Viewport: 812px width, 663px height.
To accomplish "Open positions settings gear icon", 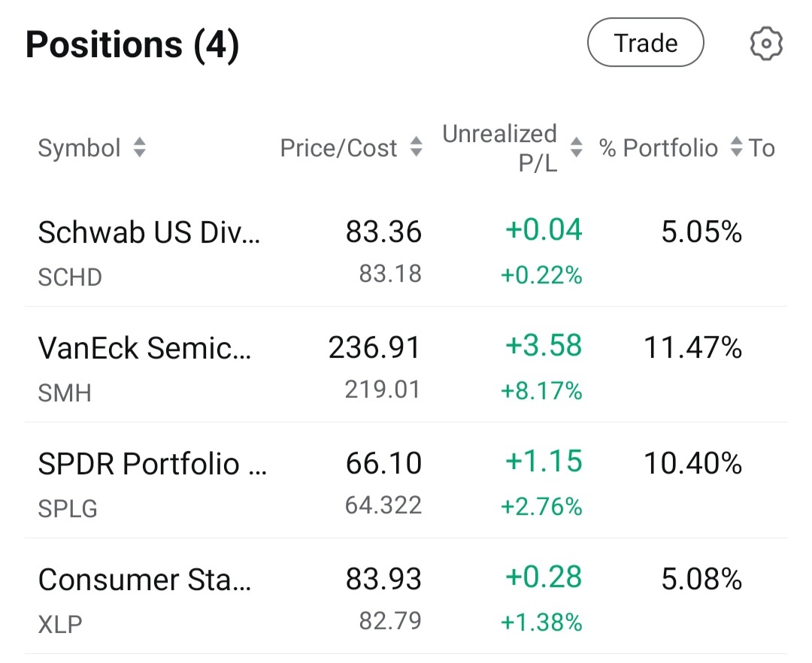I will (766, 44).
